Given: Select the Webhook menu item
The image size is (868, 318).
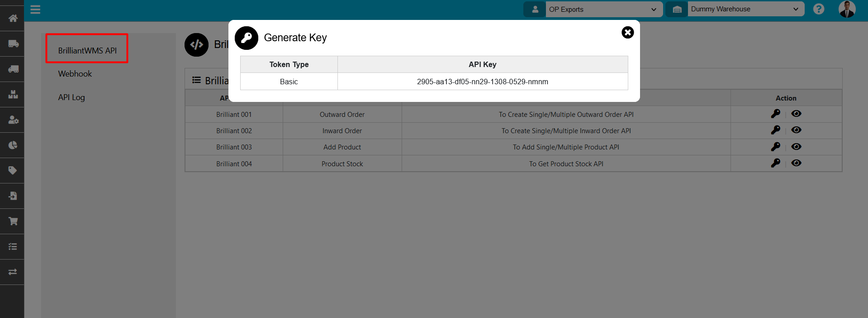Looking at the screenshot, I should 75,74.
